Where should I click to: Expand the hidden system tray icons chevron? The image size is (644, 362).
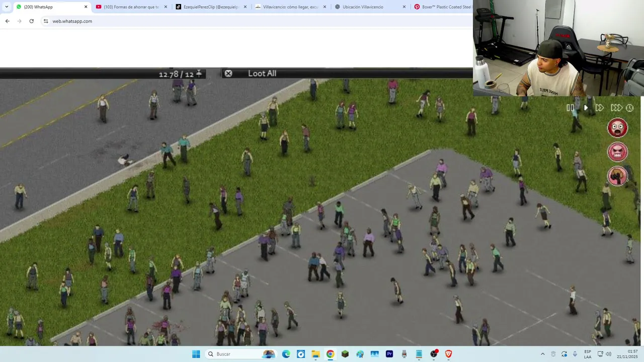click(542, 354)
